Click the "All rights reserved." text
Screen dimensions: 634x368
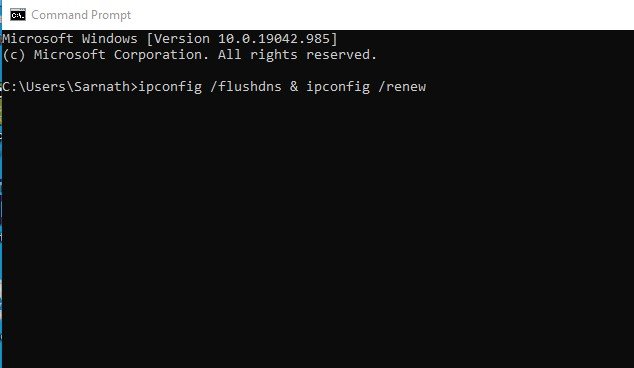click(298, 55)
